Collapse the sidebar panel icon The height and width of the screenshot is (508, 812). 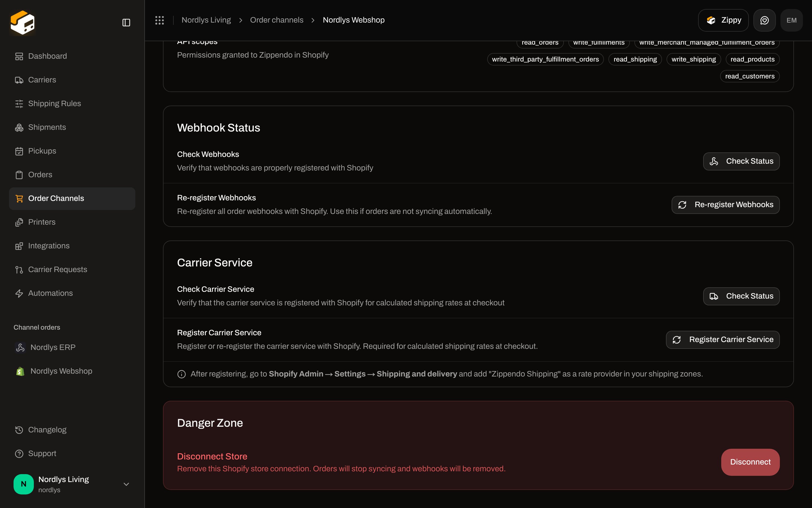point(126,23)
